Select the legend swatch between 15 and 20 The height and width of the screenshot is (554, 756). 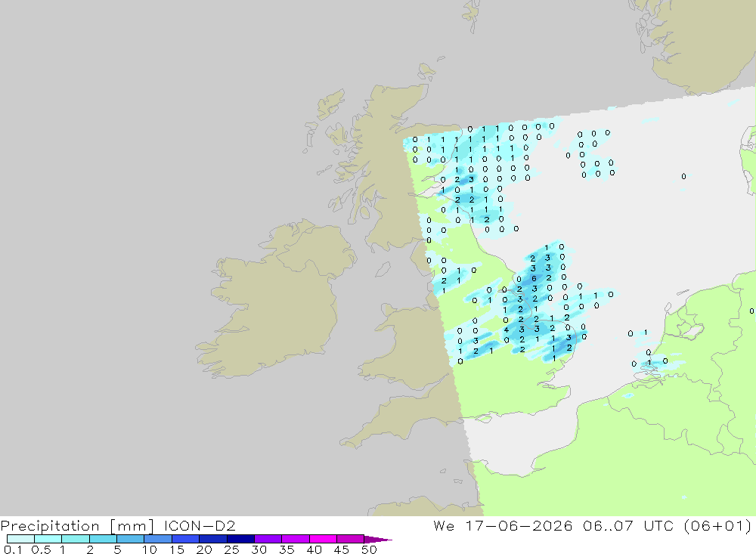click(185, 539)
